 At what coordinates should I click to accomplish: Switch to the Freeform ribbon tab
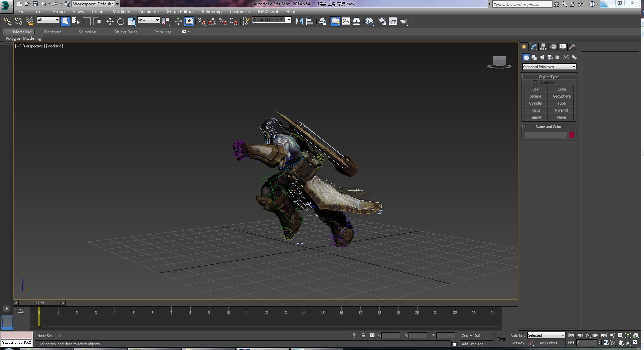pyautogui.click(x=52, y=32)
